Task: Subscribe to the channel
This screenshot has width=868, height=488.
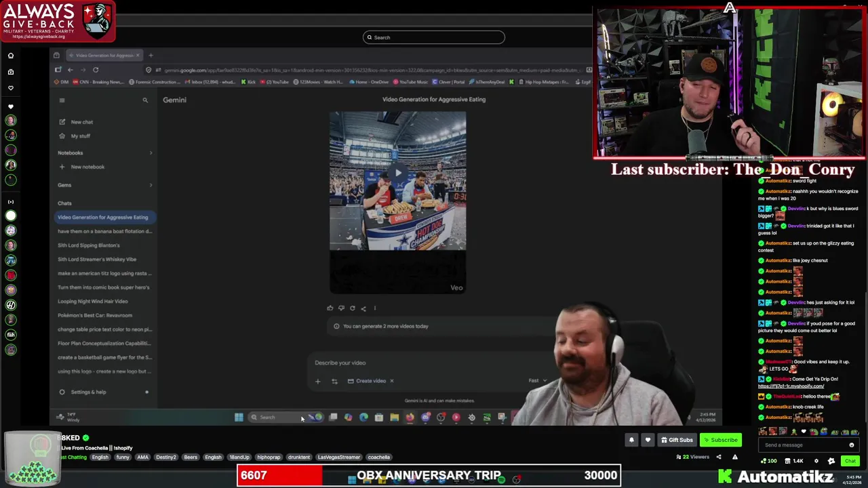Action: (x=720, y=440)
